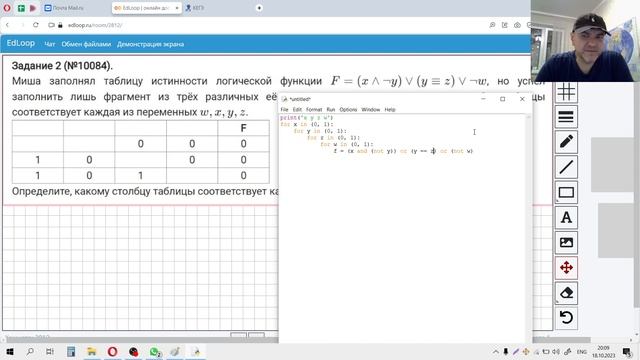This screenshot has height=360, width=640.
Task: Open the pink play pinned tab
Action: tap(33, 8)
